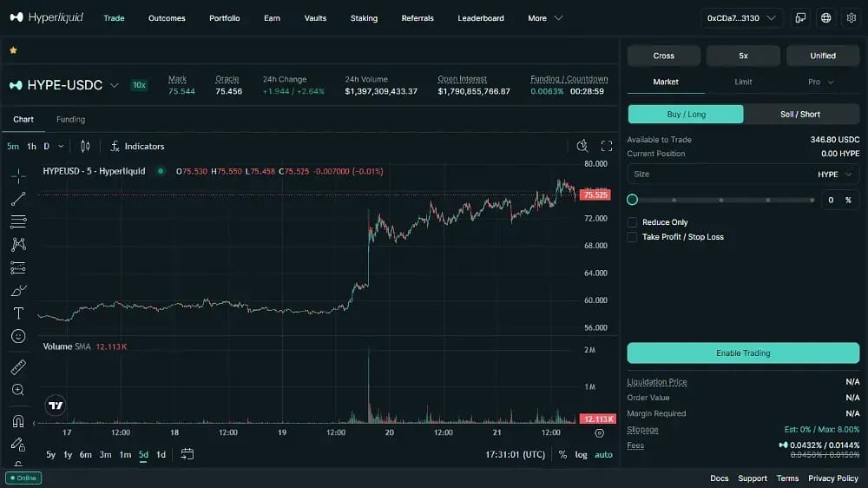Select the crosshair cursor tool

18,176
